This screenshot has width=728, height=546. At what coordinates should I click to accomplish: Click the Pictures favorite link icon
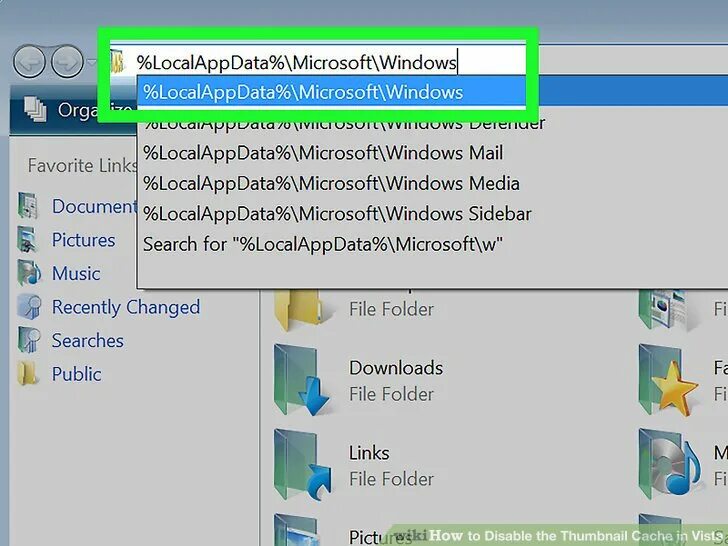(x=28, y=239)
